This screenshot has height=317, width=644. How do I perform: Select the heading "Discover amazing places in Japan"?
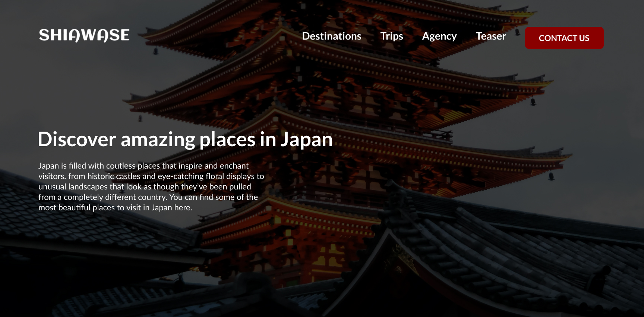(185, 139)
